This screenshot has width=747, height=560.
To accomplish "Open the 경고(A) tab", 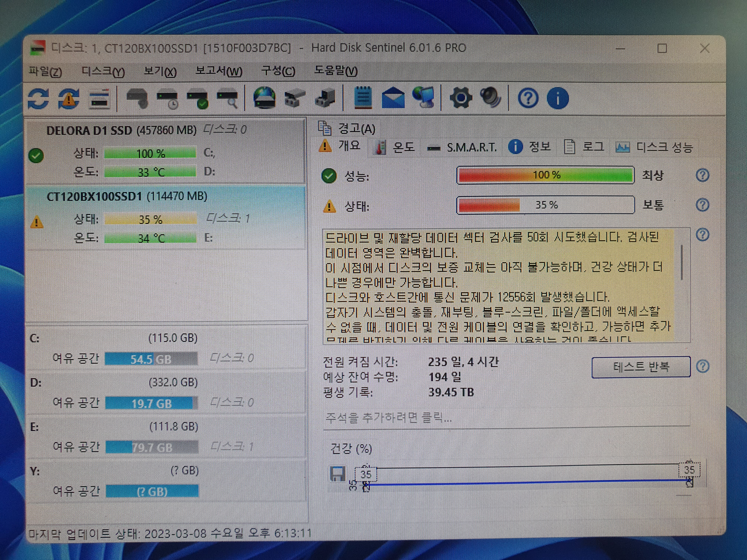I will pyautogui.click(x=347, y=128).
